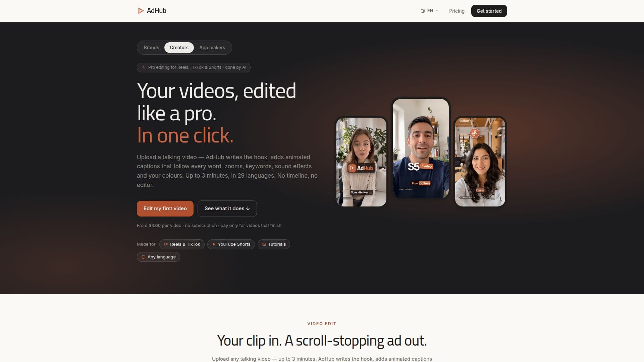Open the Pricing page link
This screenshot has width=644, height=362.
click(x=457, y=11)
